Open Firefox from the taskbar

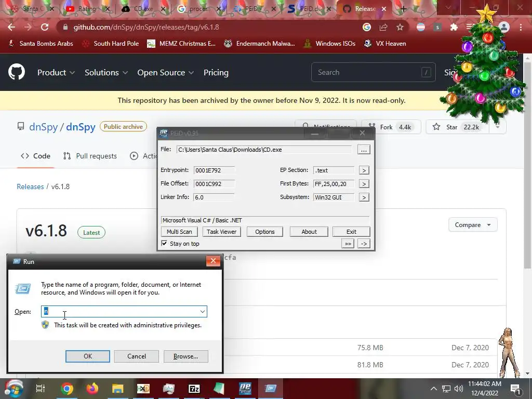[92, 389]
